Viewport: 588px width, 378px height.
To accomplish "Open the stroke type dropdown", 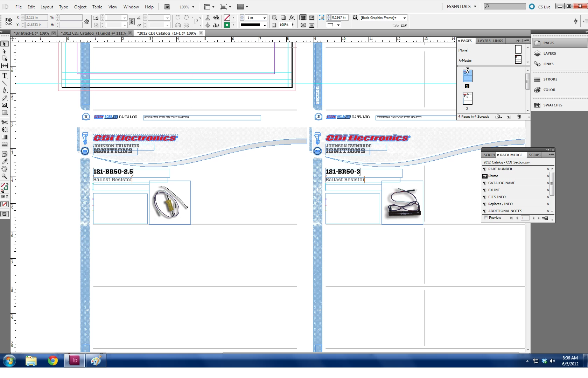I will pos(265,25).
